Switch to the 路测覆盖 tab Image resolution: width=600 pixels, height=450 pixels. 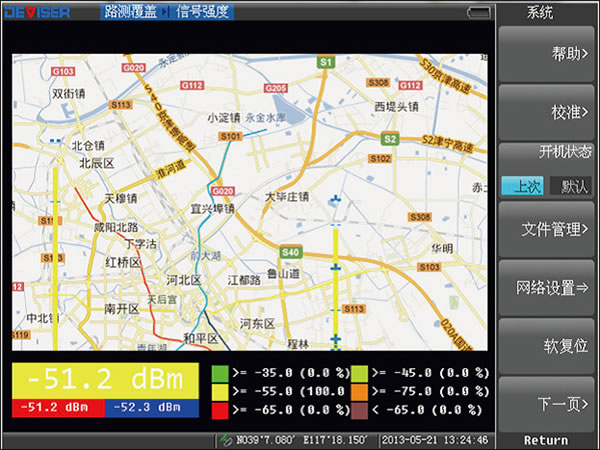(x=131, y=12)
